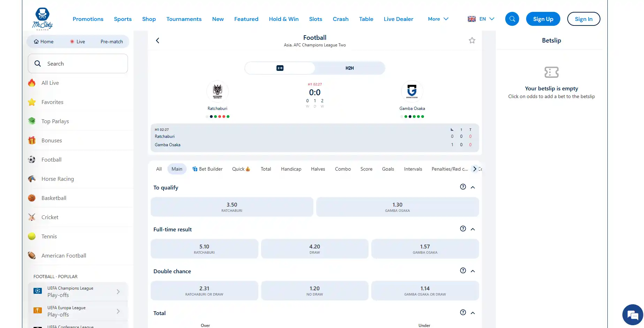Switch the sidebar to Live mode

coord(77,42)
